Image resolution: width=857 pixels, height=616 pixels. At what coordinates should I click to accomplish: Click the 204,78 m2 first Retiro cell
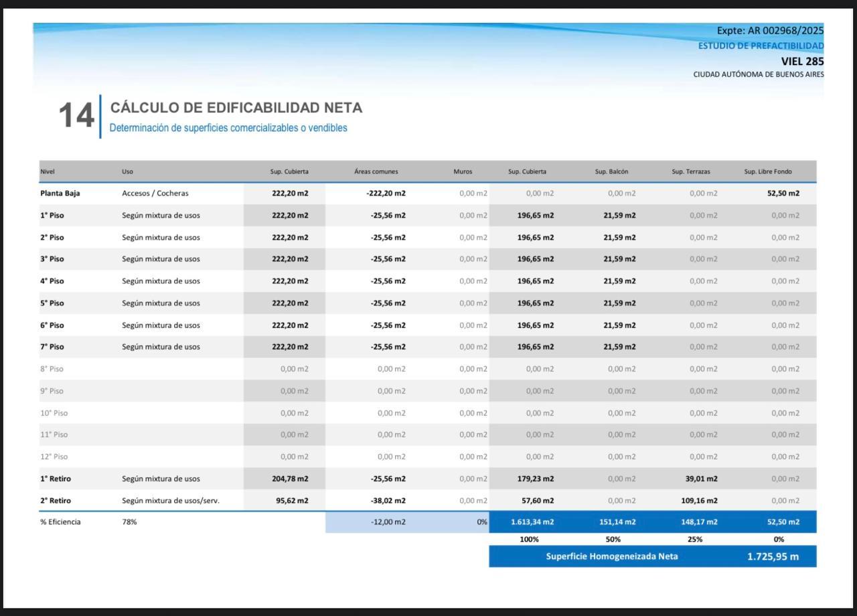pos(290,479)
